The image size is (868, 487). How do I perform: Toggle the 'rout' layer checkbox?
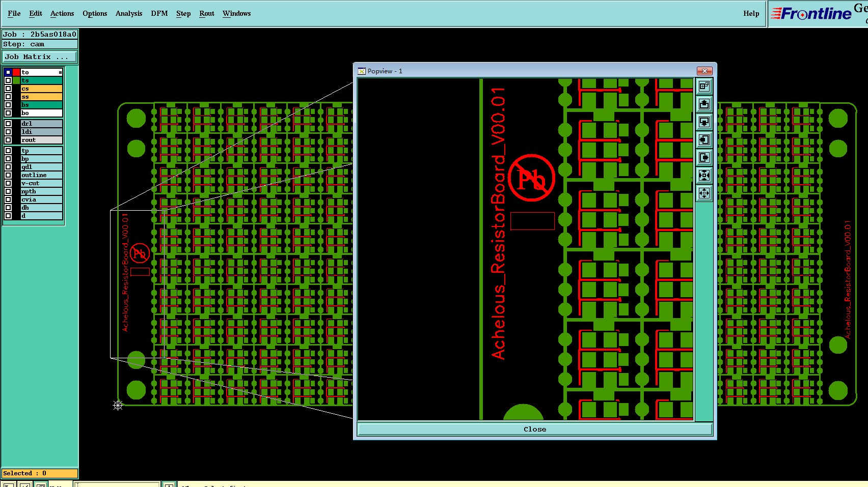(8, 140)
